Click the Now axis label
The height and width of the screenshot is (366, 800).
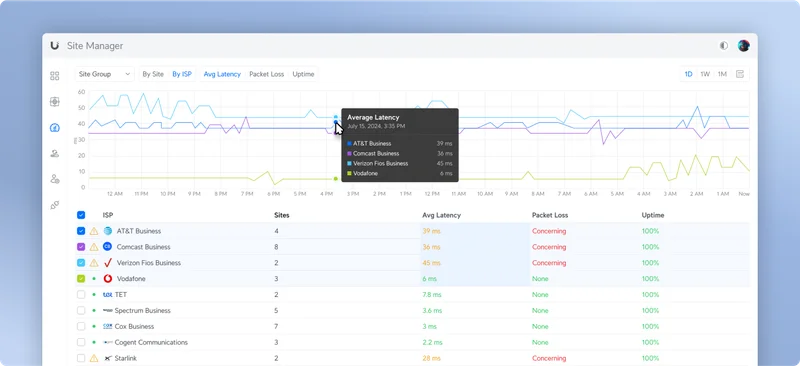pyautogui.click(x=744, y=194)
